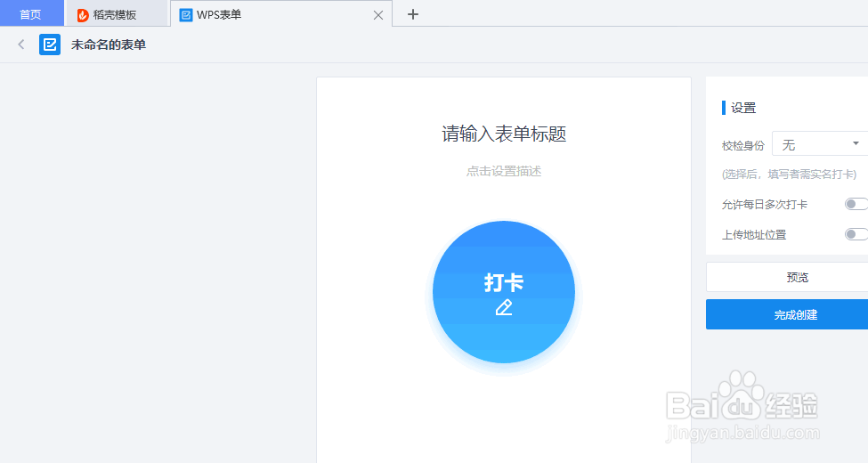Click the 允许每日多次打卡 label
The height and width of the screenshot is (463, 868).
(765, 205)
